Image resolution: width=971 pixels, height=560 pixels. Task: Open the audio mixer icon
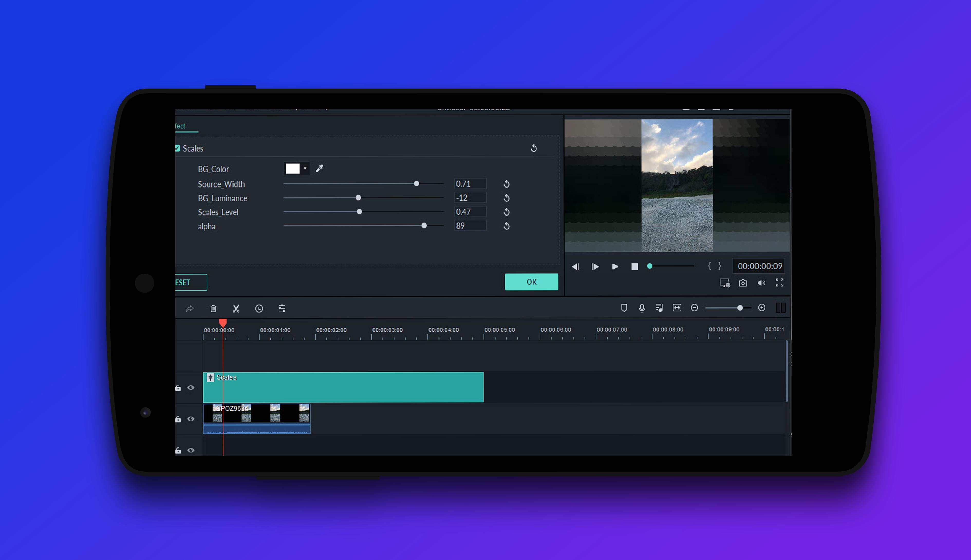pos(659,308)
